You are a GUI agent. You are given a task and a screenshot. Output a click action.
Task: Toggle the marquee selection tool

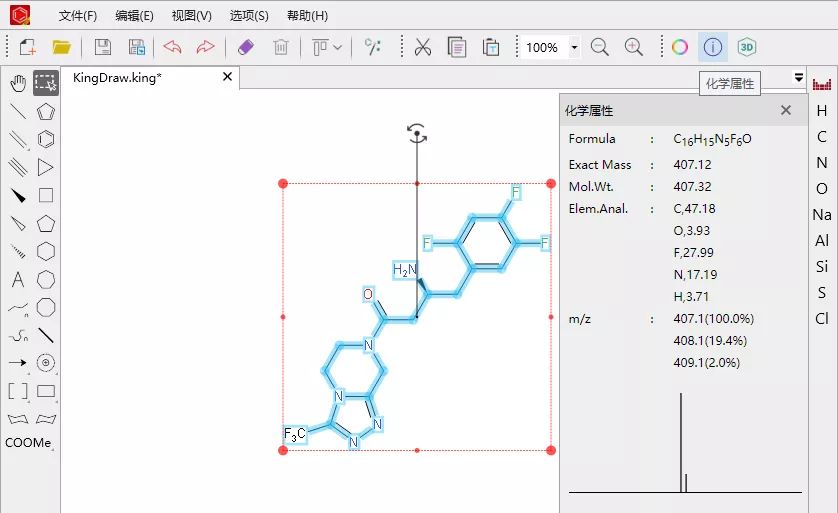click(x=45, y=83)
